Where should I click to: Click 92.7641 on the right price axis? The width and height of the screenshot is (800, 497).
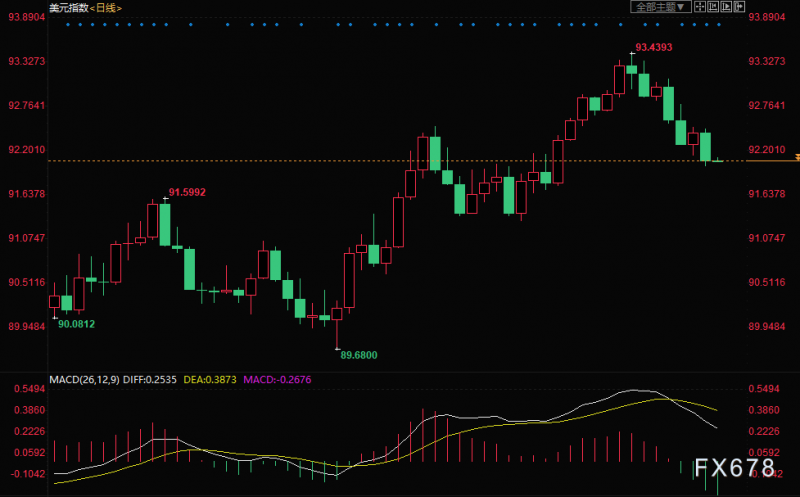(x=767, y=106)
